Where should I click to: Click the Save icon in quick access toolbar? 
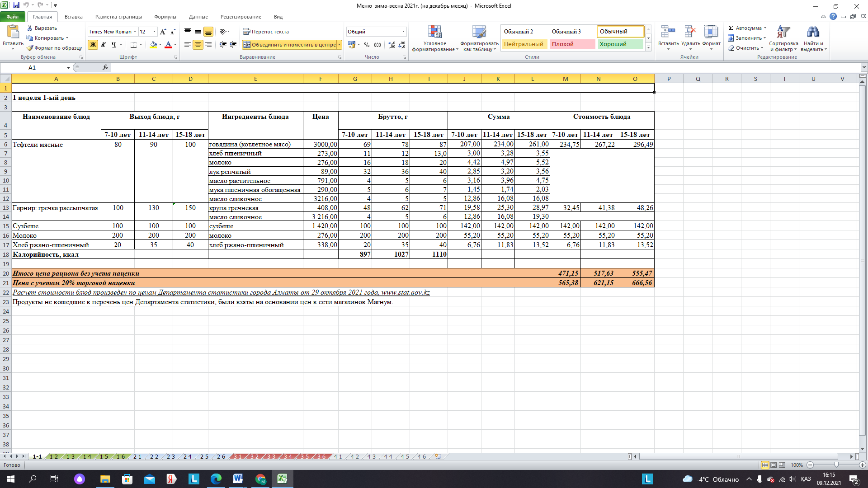pos(16,5)
